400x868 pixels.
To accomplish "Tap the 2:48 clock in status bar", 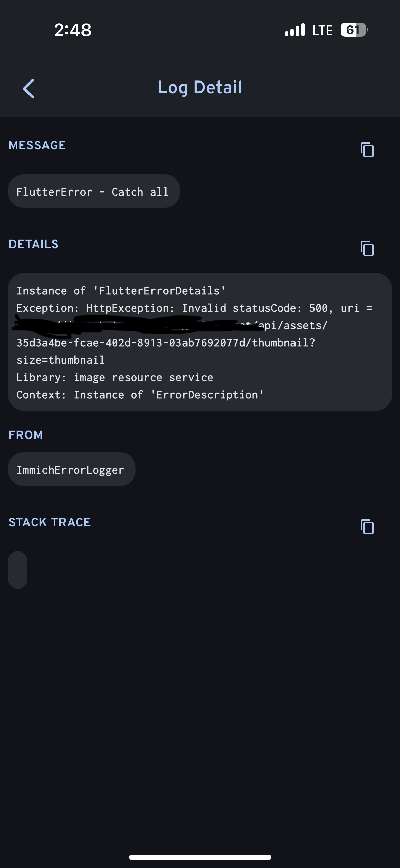I will (x=73, y=30).
